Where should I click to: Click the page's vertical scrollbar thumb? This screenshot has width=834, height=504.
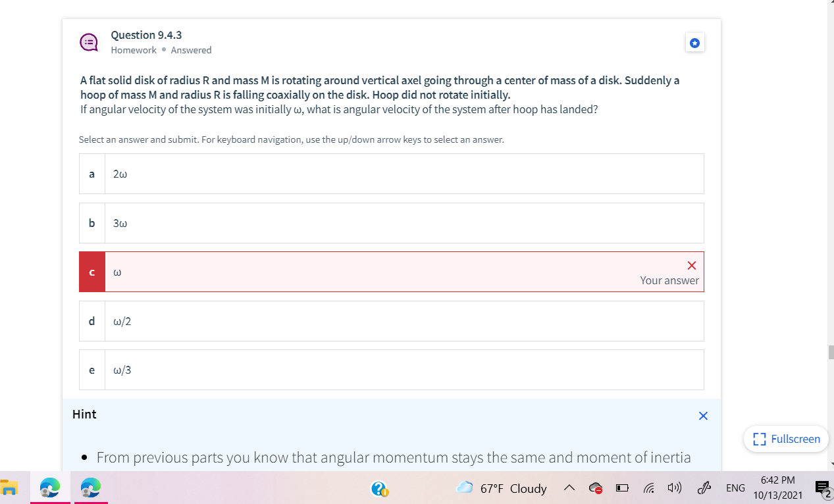(x=831, y=351)
